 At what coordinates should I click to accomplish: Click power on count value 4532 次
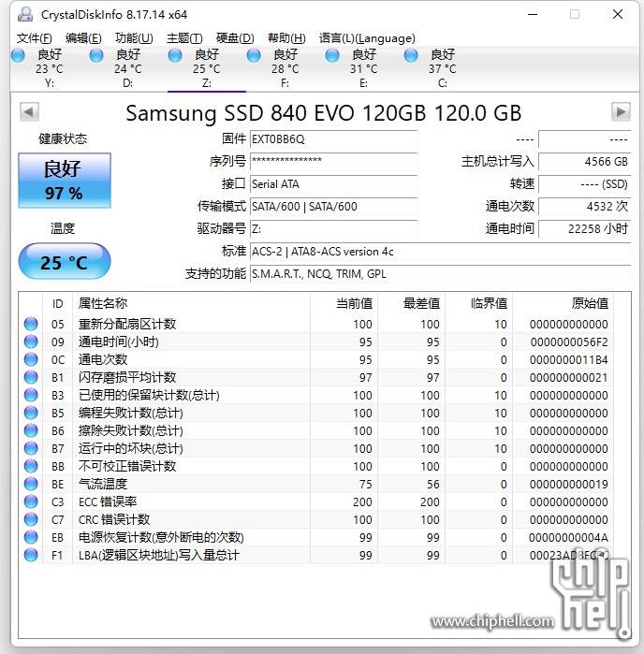[x=584, y=207]
